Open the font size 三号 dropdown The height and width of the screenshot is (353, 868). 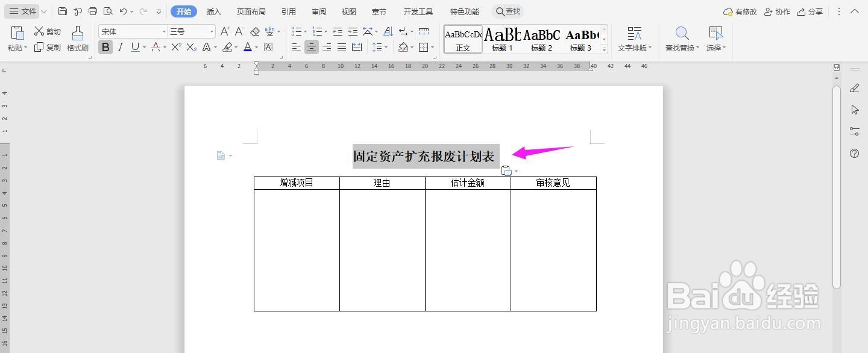[212, 31]
